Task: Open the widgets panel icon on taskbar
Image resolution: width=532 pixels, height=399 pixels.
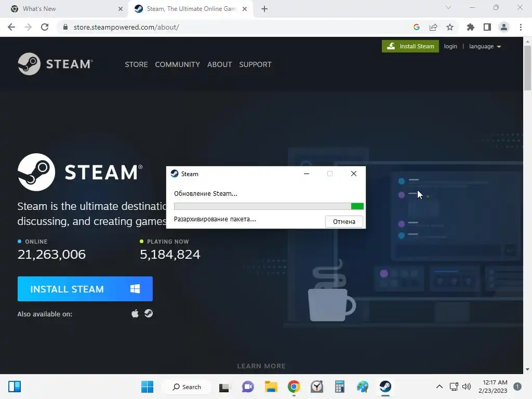Action: [x=15, y=387]
